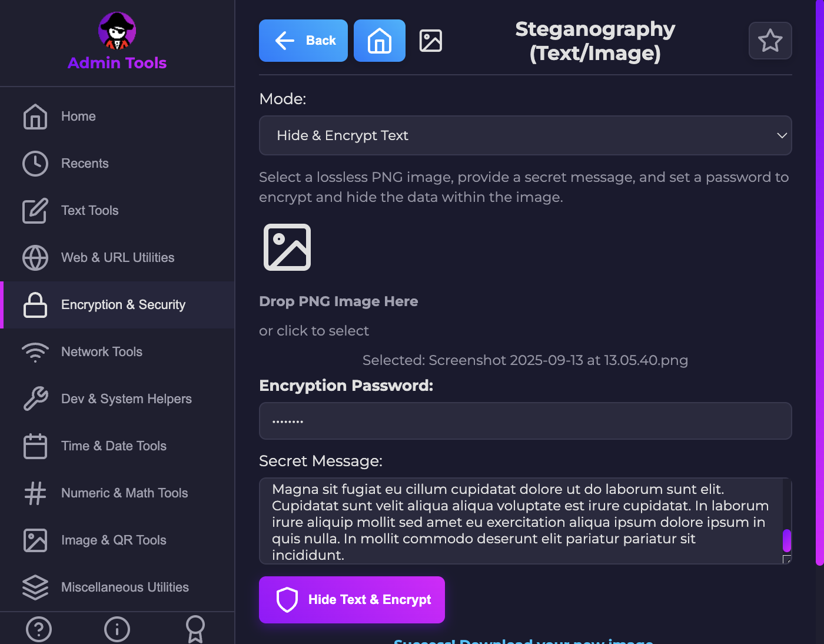Click the info icon at bottom sidebar
The height and width of the screenshot is (644, 824).
point(117,630)
